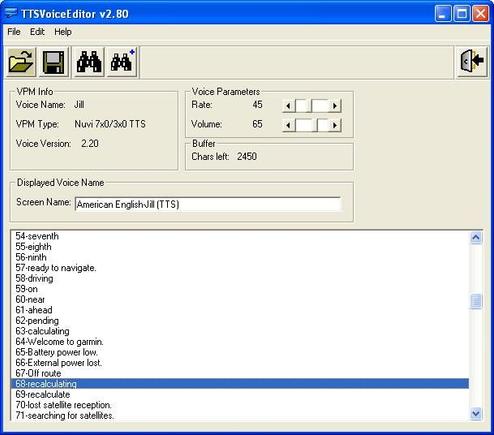This screenshot has height=435, width=494.
Task: Select the 64-Welcome to garmin phrase
Action: click(240, 342)
